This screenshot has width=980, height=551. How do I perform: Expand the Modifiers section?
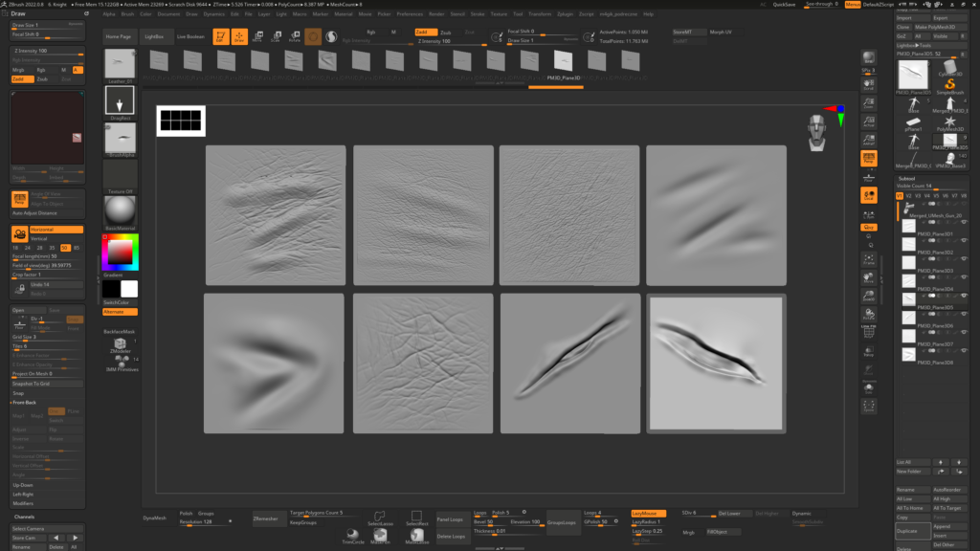24,502
